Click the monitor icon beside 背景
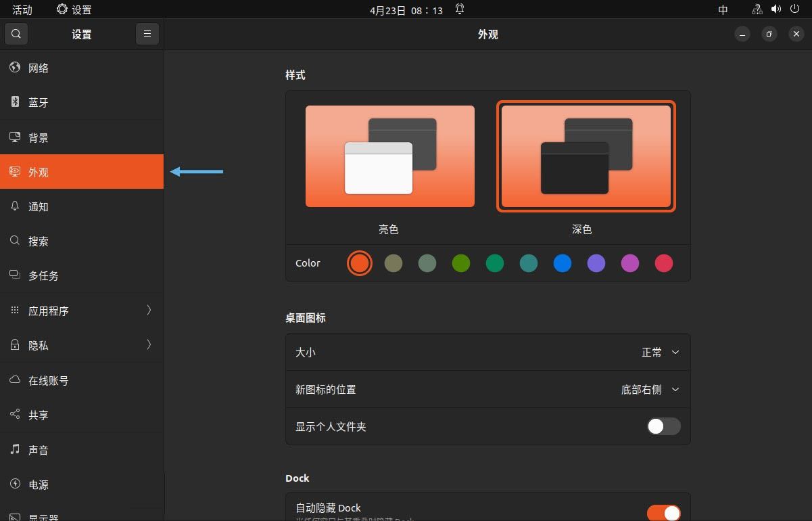This screenshot has width=812, height=521. (15, 137)
